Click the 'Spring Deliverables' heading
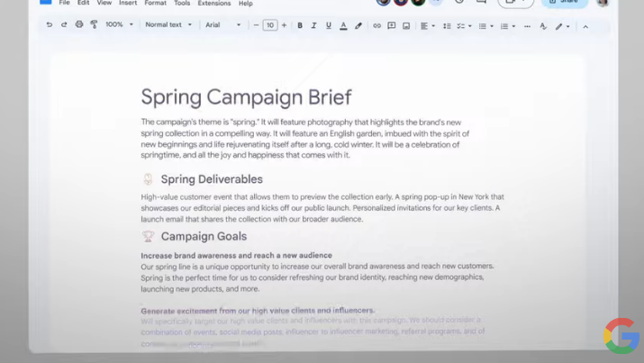The width and height of the screenshot is (644, 363). click(x=212, y=179)
